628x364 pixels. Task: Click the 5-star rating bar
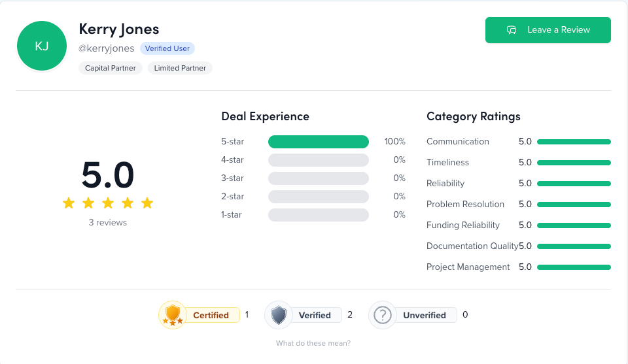click(x=319, y=142)
